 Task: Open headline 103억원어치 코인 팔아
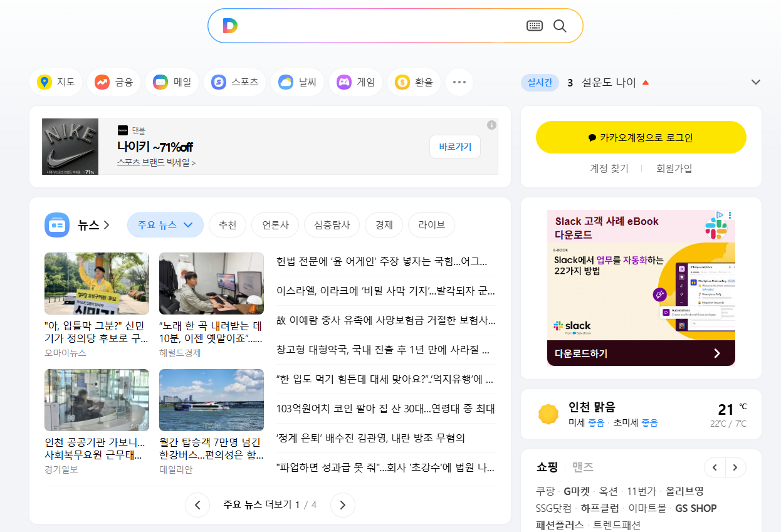pos(385,409)
